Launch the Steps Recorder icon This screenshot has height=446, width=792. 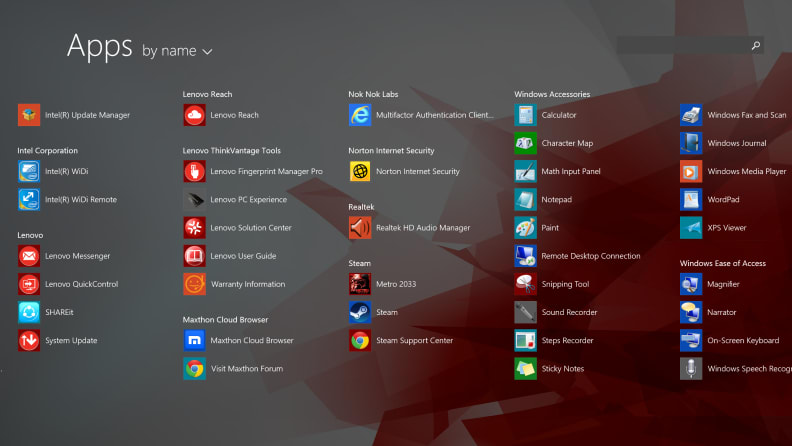pyautogui.click(x=525, y=340)
